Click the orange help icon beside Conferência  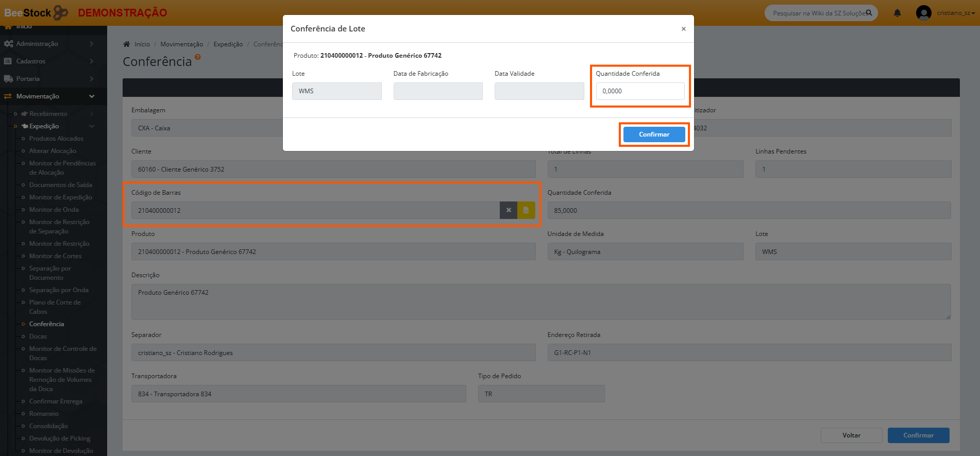point(198,57)
